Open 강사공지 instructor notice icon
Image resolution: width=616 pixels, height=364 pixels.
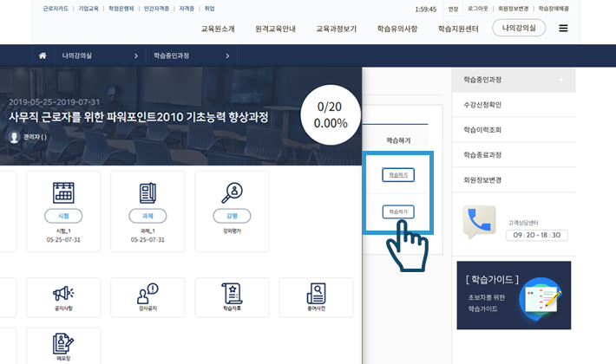pos(147,294)
